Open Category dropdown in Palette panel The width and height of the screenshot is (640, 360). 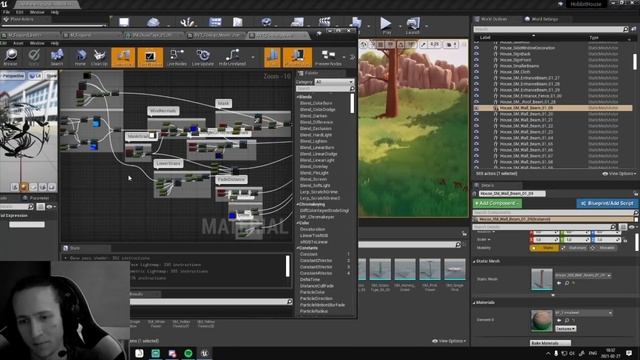334,82
